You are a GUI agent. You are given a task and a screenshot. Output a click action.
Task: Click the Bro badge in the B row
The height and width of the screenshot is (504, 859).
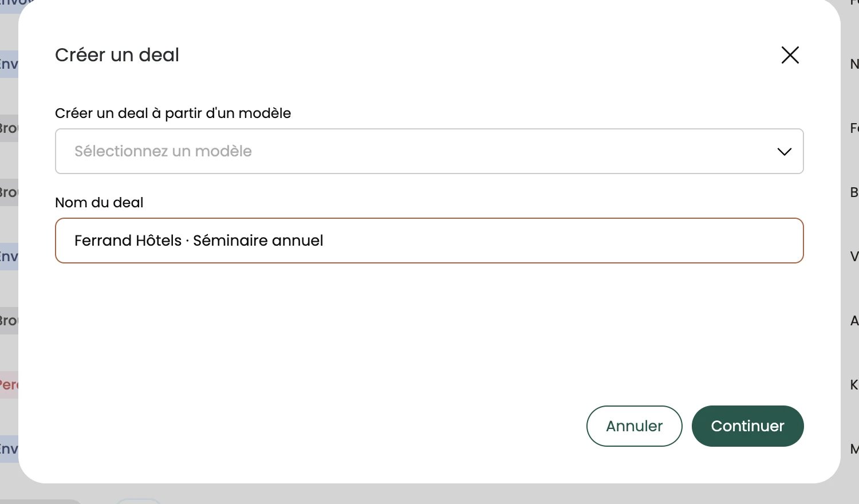point(9,192)
